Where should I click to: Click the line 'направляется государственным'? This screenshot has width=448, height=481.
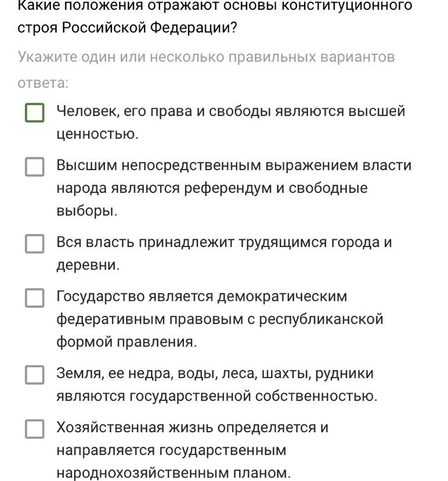[171, 451]
